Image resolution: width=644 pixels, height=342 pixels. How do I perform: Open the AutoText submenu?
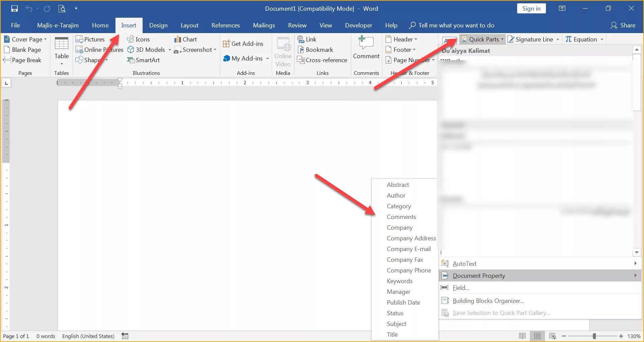(540, 264)
